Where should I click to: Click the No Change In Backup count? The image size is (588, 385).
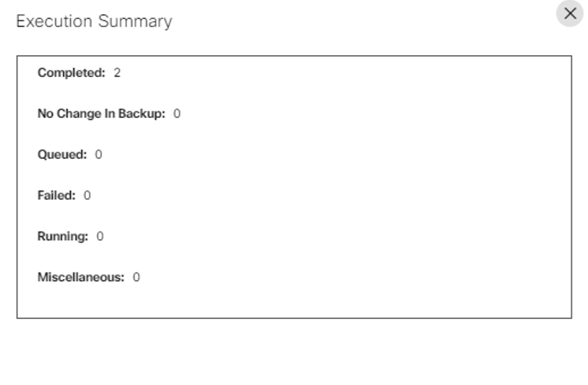(x=177, y=114)
